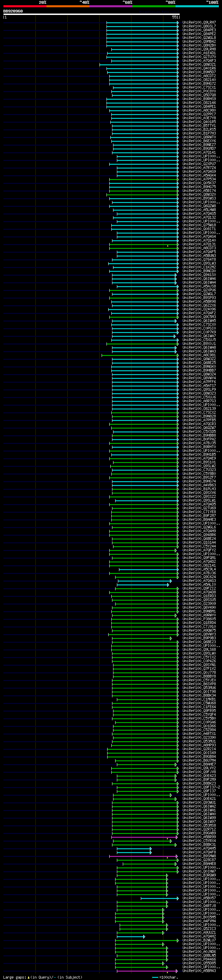Select hit UniRef100_B3RQW9
222x980 pixels.
click(x=199, y=875)
